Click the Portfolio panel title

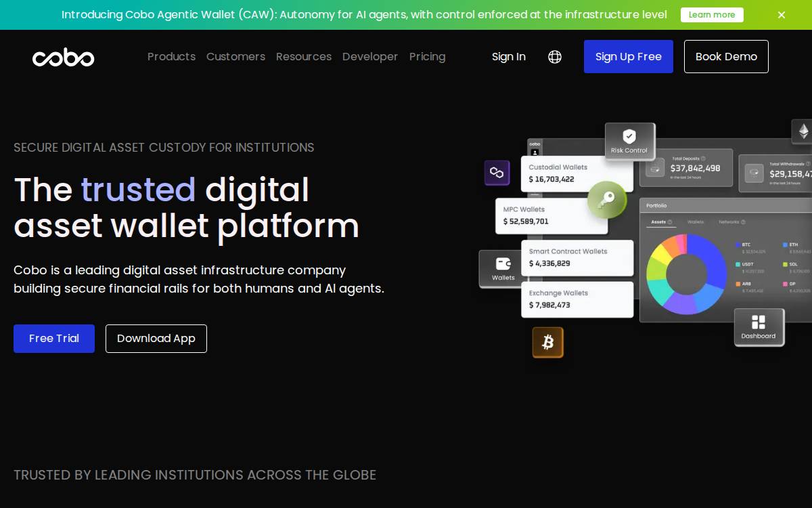click(656, 205)
